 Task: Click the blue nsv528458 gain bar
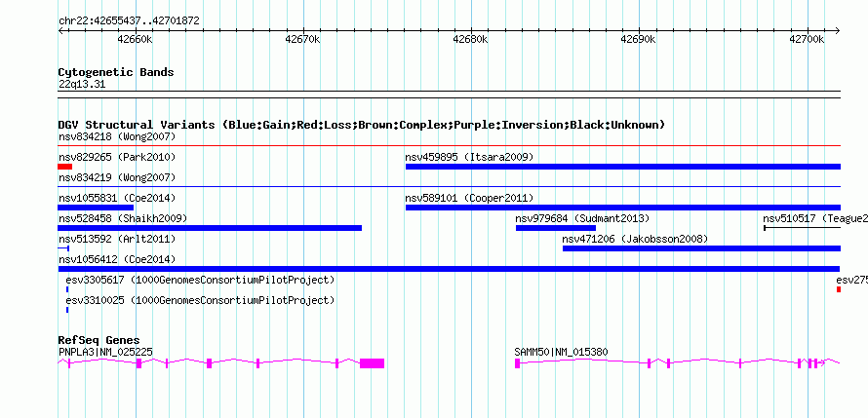pos(210,228)
